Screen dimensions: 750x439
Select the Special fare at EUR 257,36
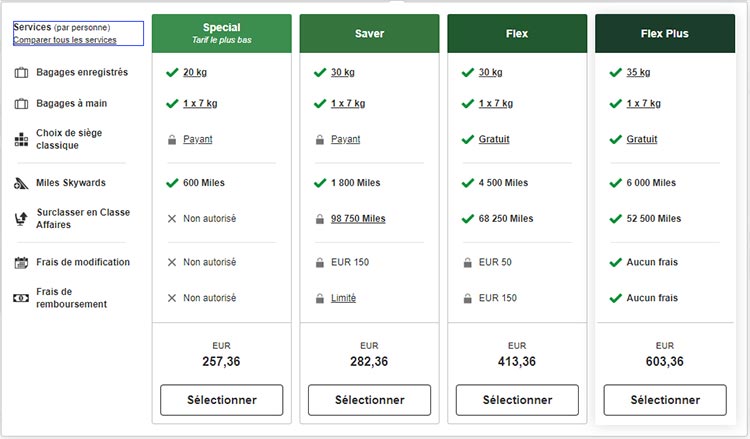point(221,400)
